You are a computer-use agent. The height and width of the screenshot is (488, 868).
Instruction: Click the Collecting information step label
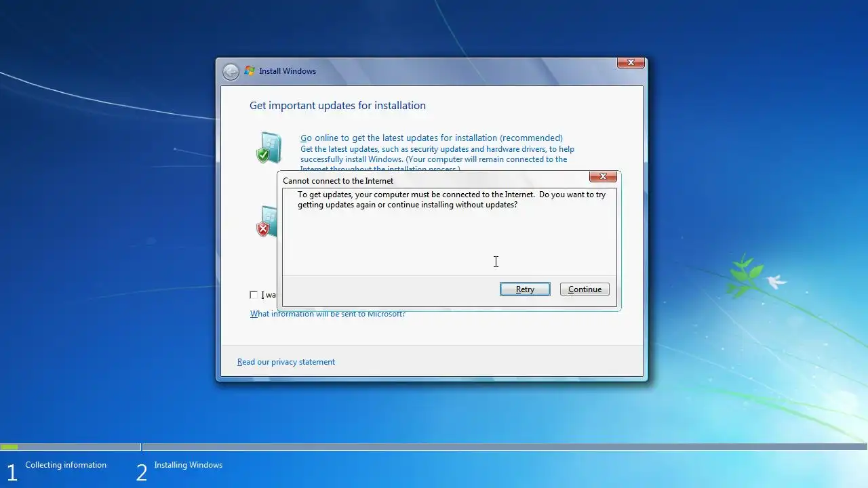pyautogui.click(x=66, y=465)
